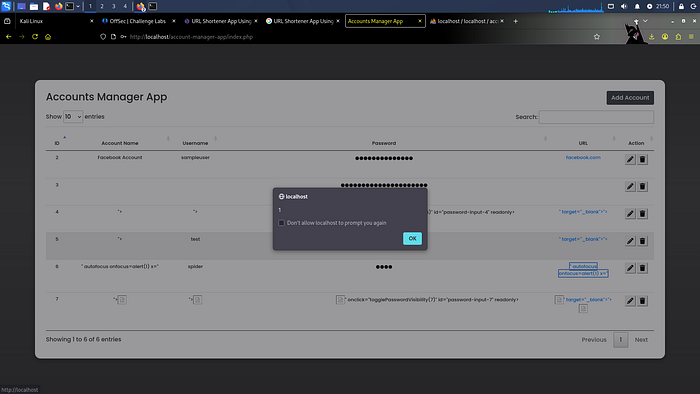The image size is (700, 394).
Task: Click the lock screen icon in the panel
Action: click(x=681, y=6)
